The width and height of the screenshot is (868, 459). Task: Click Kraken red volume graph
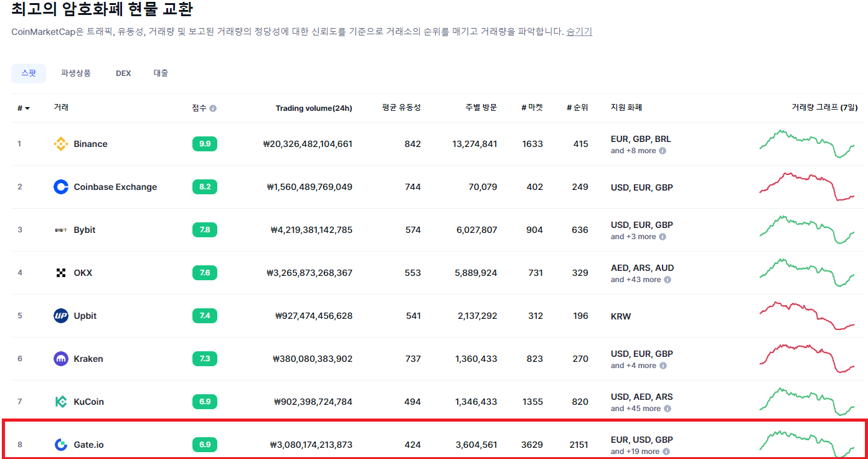(807, 358)
